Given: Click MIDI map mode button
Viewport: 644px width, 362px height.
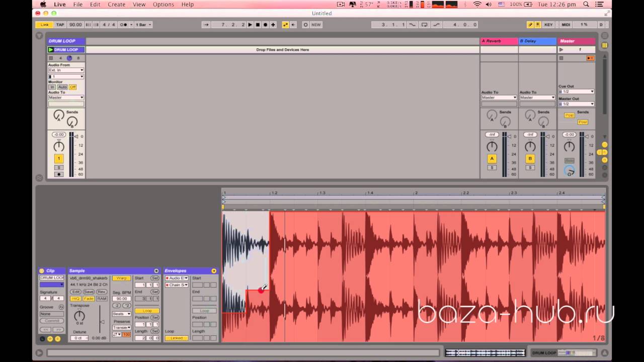Looking at the screenshot, I should pyautogui.click(x=566, y=25).
